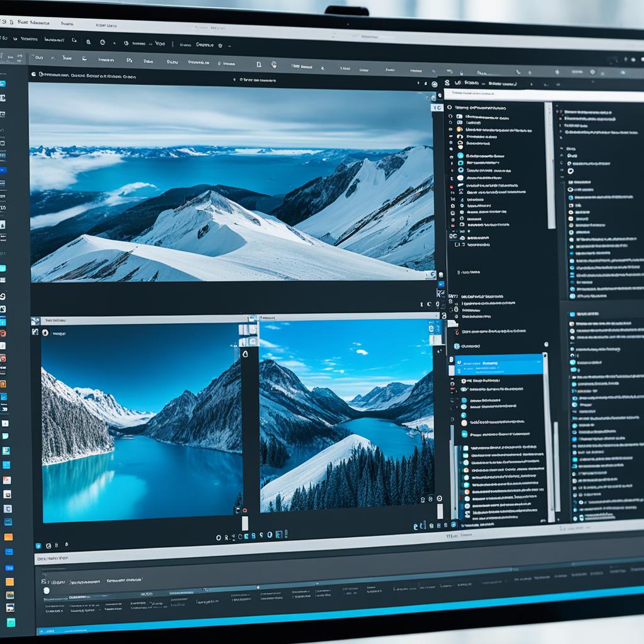Click the teal-green square icon at the left sidebar's end

click(11, 622)
